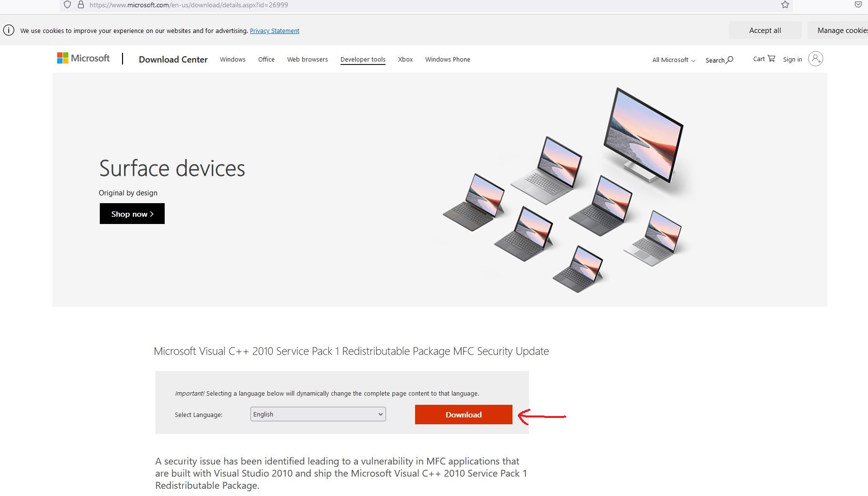Accept all cookies
The height and width of the screenshot is (496, 868).
click(x=765, y=31)
